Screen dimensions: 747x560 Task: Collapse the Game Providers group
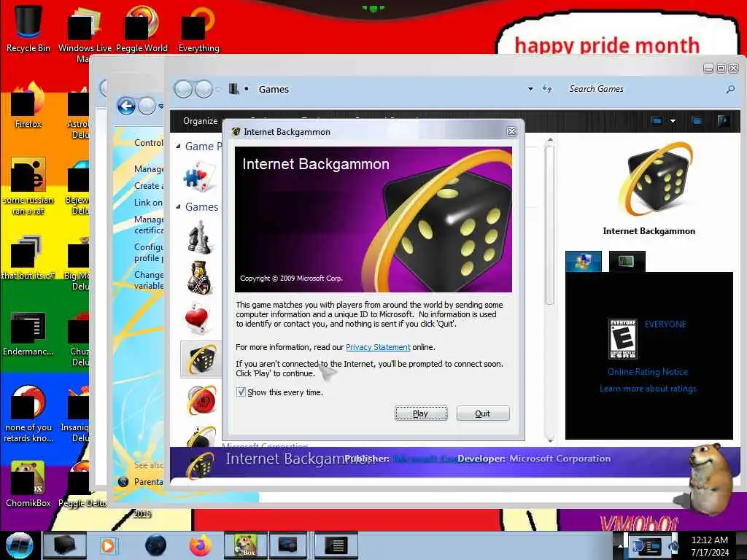(178, 146)
